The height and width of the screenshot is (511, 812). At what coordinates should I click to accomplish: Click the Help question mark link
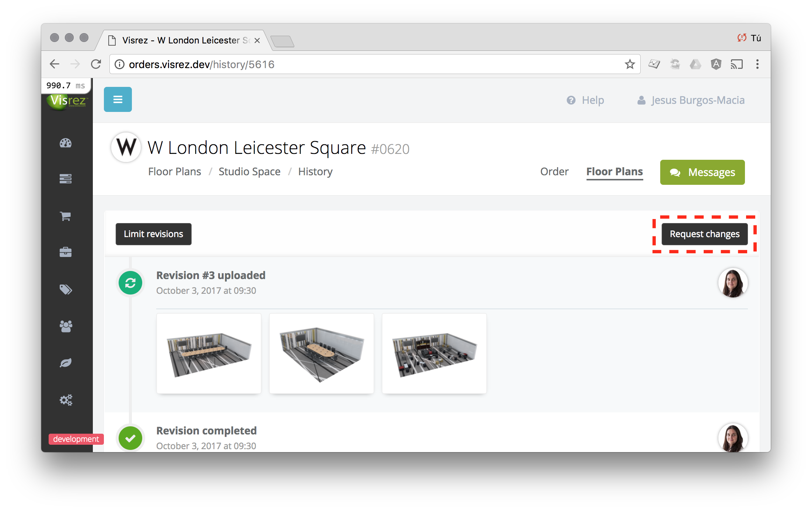pos(585,100)
